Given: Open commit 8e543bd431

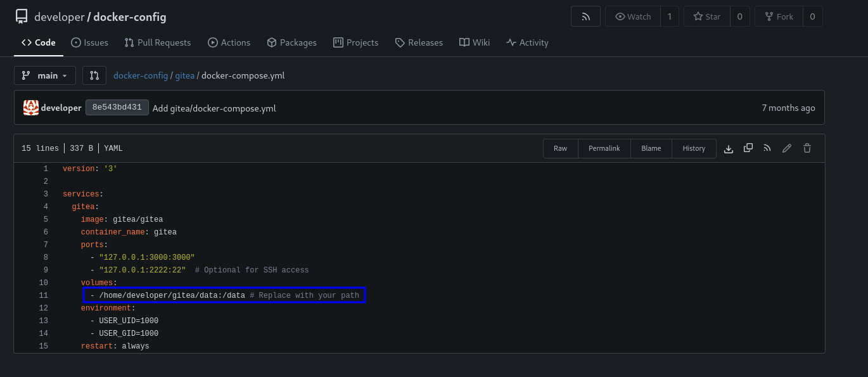Looking at the screenshot, I should pyautogui.click(x=117, y=108).
